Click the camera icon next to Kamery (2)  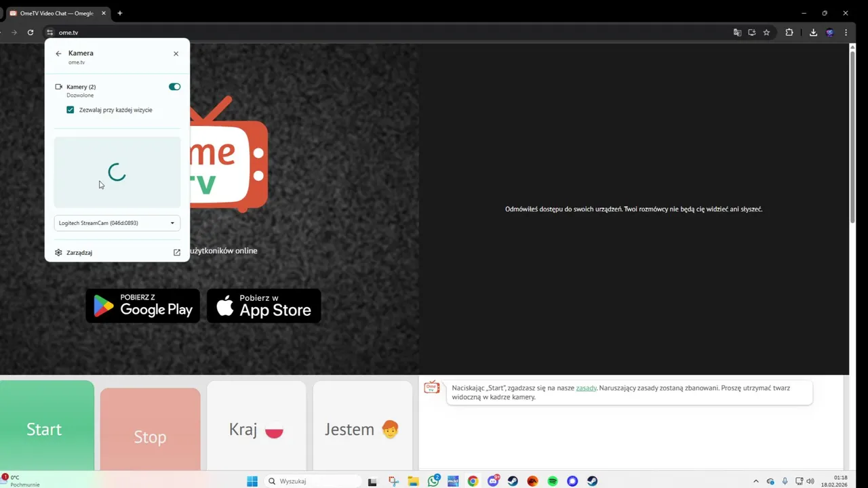(58, 87)
